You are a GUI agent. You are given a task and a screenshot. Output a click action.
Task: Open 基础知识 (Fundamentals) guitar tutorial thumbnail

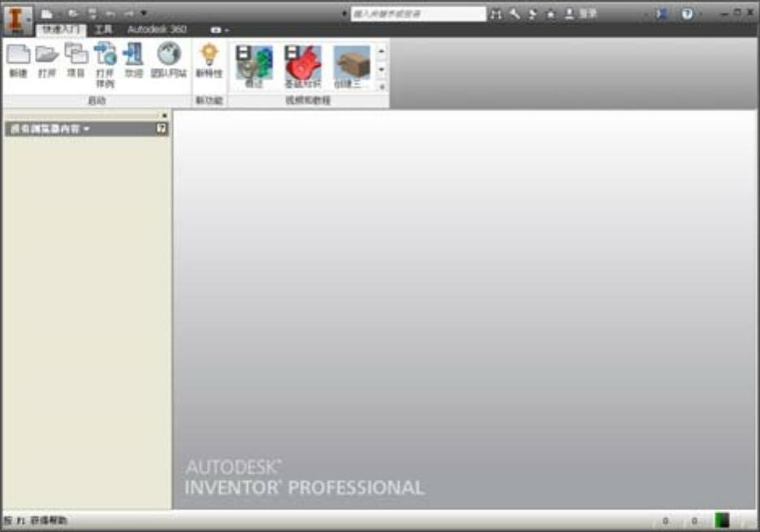point(303,67)
